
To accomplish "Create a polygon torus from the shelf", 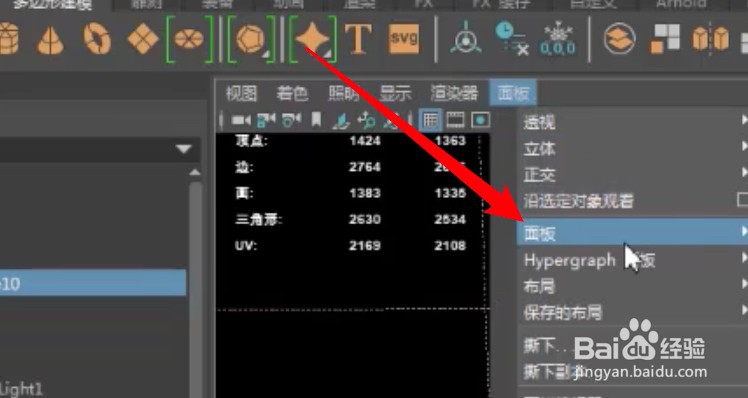I will pos(97,39).
